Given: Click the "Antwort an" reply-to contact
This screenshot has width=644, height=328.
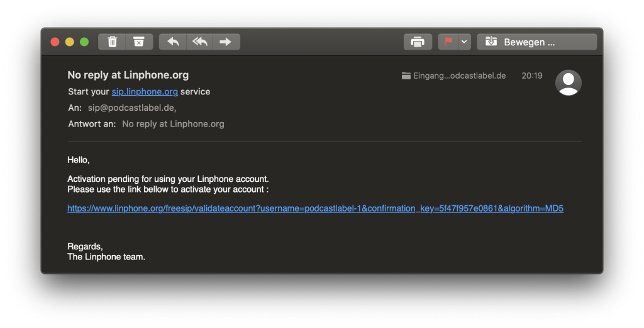Looking at the screenshot, I should point(173,124).
